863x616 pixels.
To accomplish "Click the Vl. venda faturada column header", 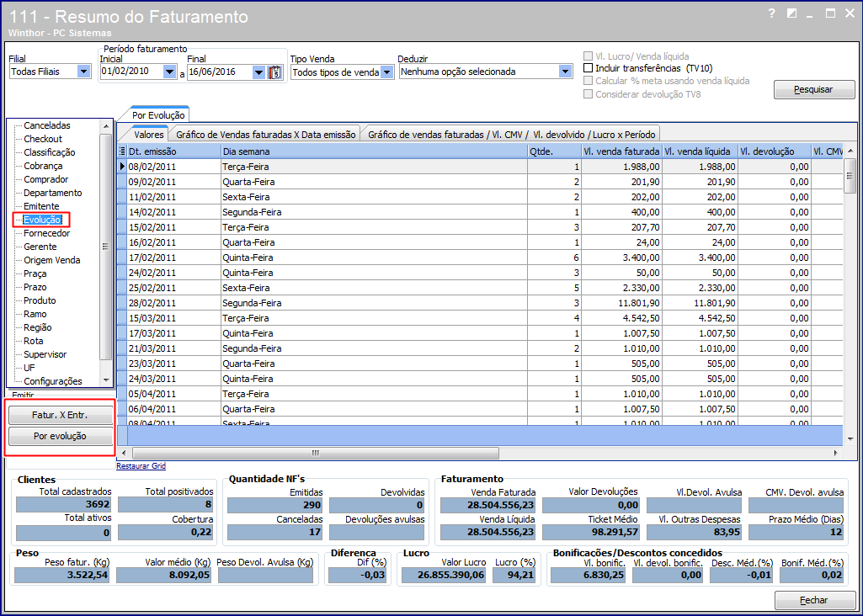I will (x=622, y=151).
